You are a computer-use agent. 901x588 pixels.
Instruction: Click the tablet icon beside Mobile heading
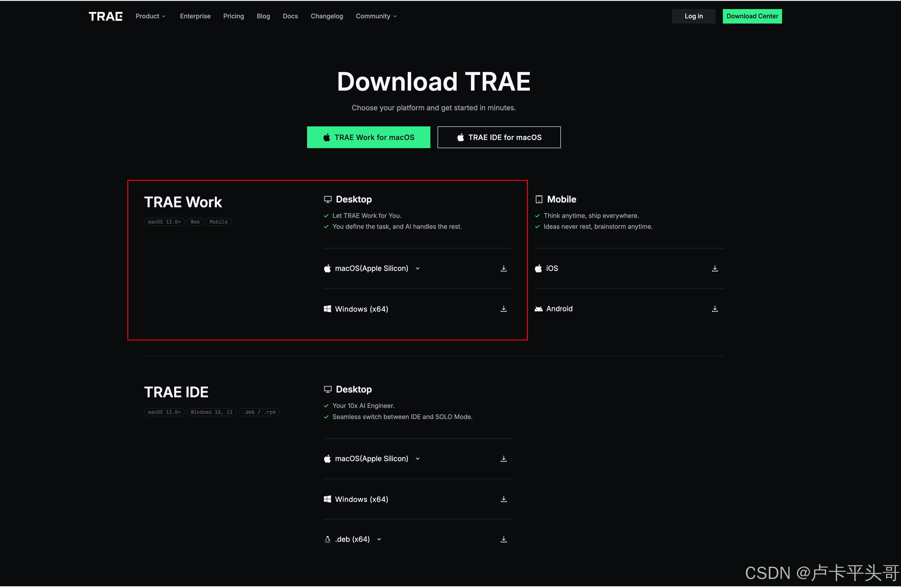539,199
